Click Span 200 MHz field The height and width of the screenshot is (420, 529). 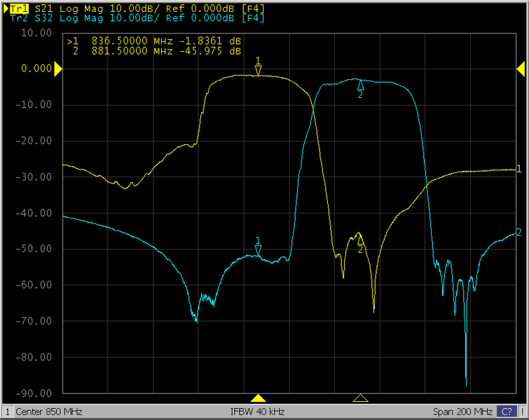coord(464,412)
